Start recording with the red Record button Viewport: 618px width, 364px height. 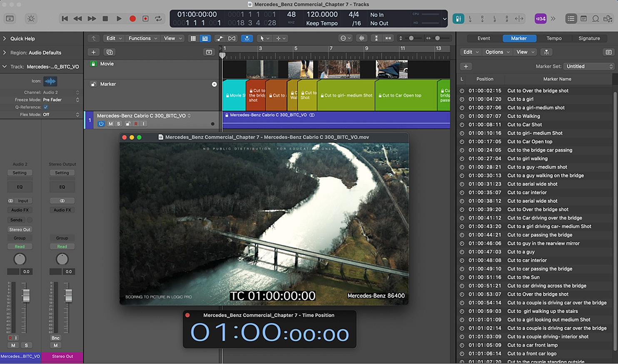point(132,18)
